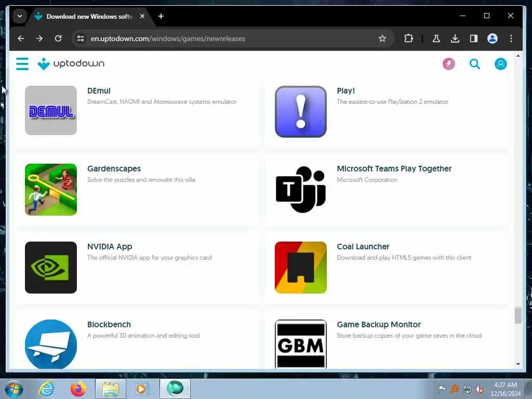Open network tray icon
This screenshot has width=532, height=399.
coord(467,389)
